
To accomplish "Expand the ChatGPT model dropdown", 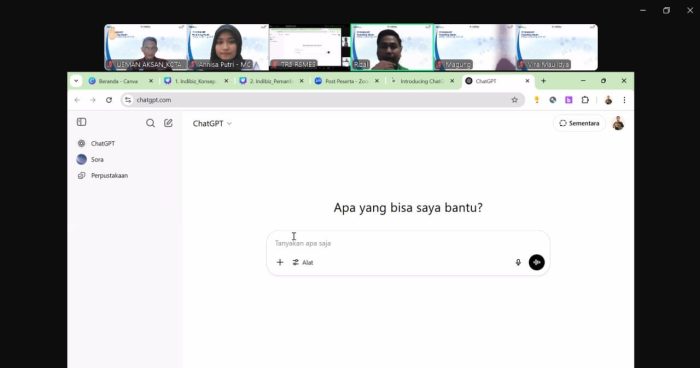I will tap(212, 124).
